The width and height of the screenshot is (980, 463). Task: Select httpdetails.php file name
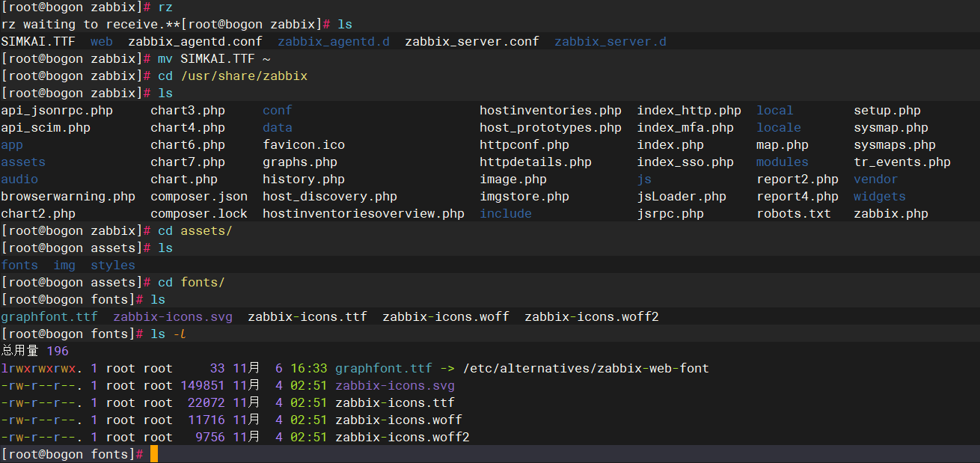536,162
